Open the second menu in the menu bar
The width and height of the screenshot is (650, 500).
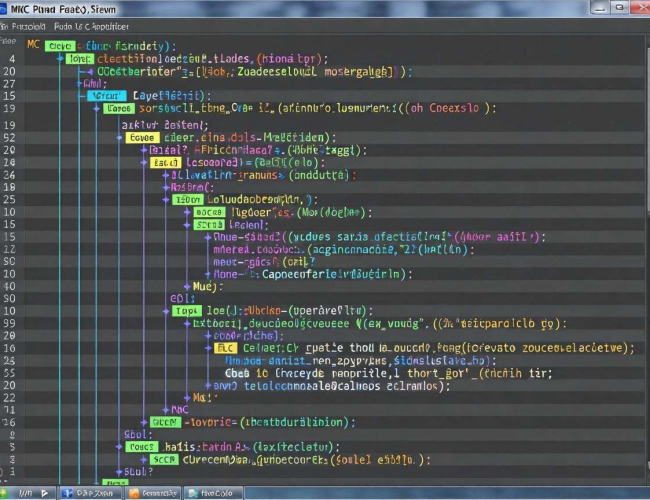pyautogui.click(x=91, y=27)
